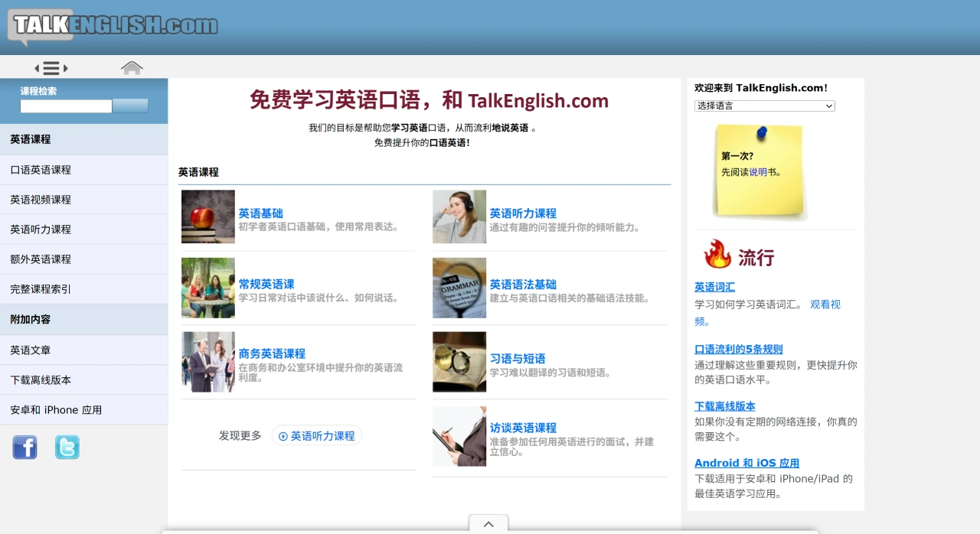Open the TalkEnglish Twitter icon
Screen dimensions: 980x534
tap(67, 447)
